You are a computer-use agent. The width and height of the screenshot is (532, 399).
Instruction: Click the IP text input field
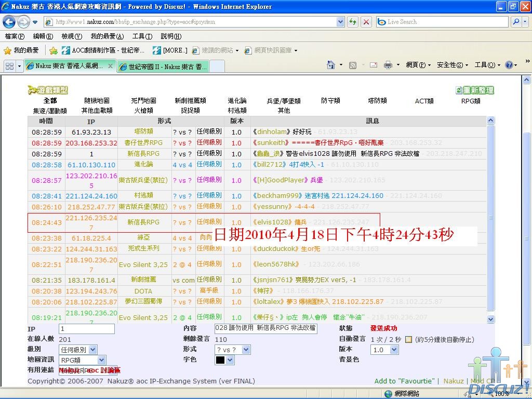(86, 329)
